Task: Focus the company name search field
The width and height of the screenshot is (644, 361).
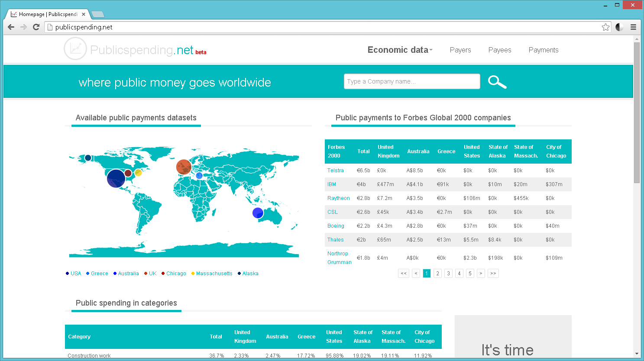Action: tap(412, 81)
